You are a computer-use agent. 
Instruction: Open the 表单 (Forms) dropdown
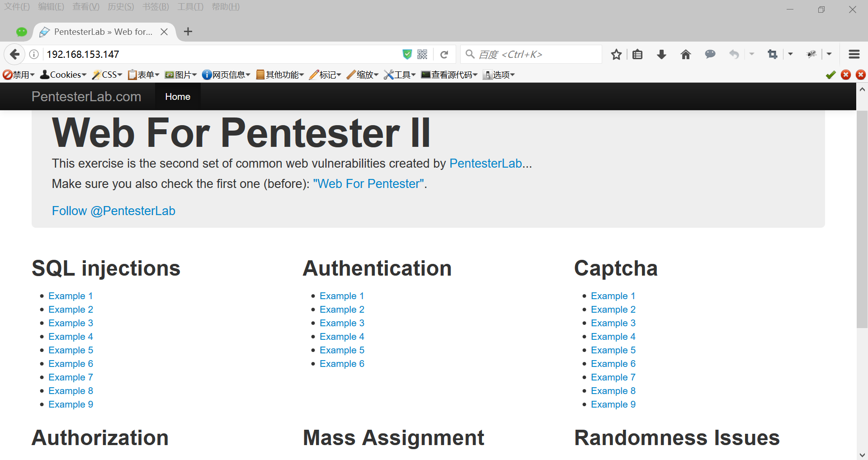(x=144, y=75)
